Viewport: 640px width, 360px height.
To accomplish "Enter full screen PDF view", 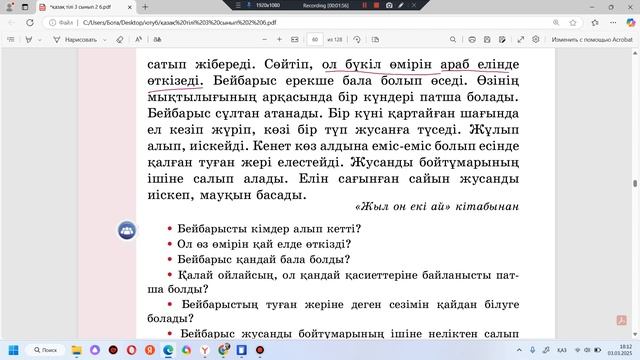I will pyautogui.click(x=521, y=40).
